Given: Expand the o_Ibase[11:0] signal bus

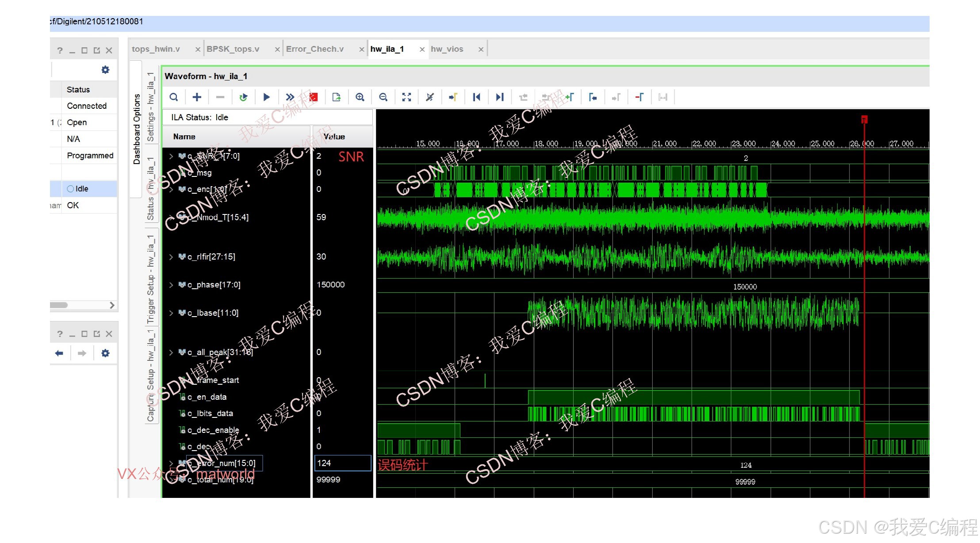Looking at the screenshot, I should pos(171,313).
